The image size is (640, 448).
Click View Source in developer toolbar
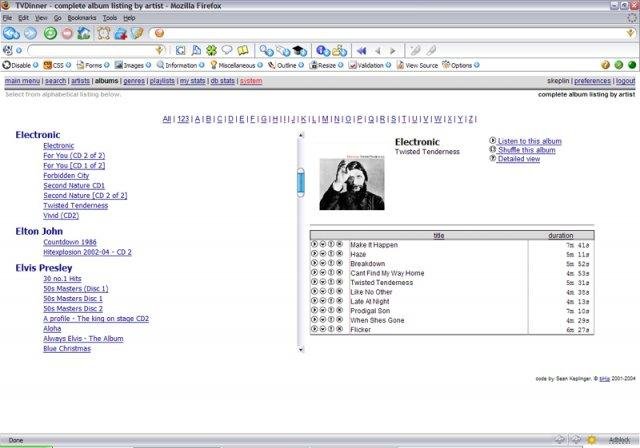pyautogui.click(x=417, y=65)
